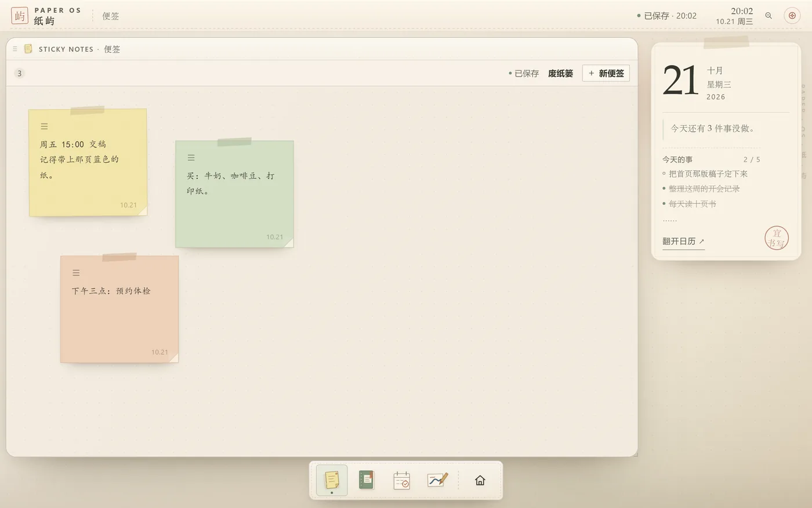Click the top bar 已保存 · 20:02 status
Image resolution: width=812 pixels, height=508 pixels.
coord(667,16)
